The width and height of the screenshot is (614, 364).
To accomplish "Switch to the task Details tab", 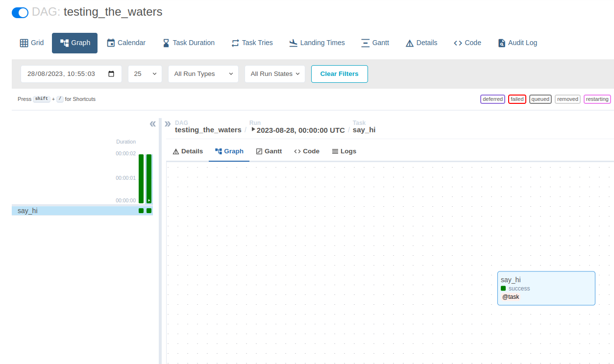I will tap(188, 151).
